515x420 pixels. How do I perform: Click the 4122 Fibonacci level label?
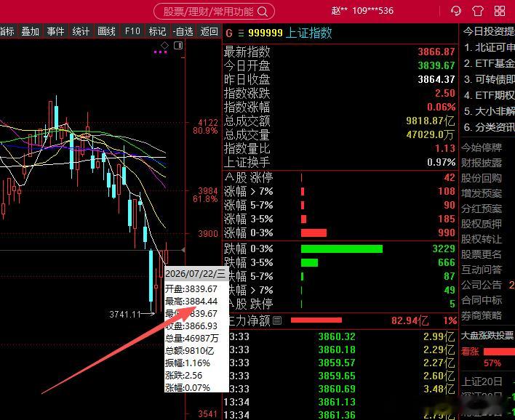point(208,123)
